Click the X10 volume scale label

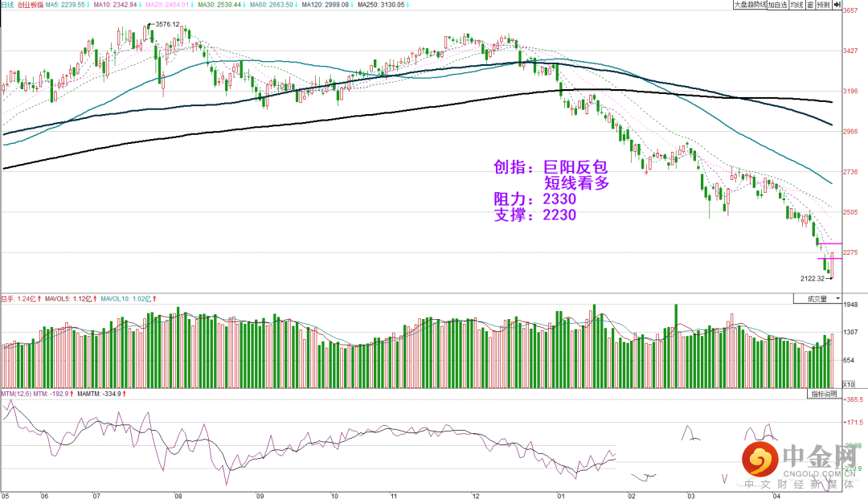[848, 384]
